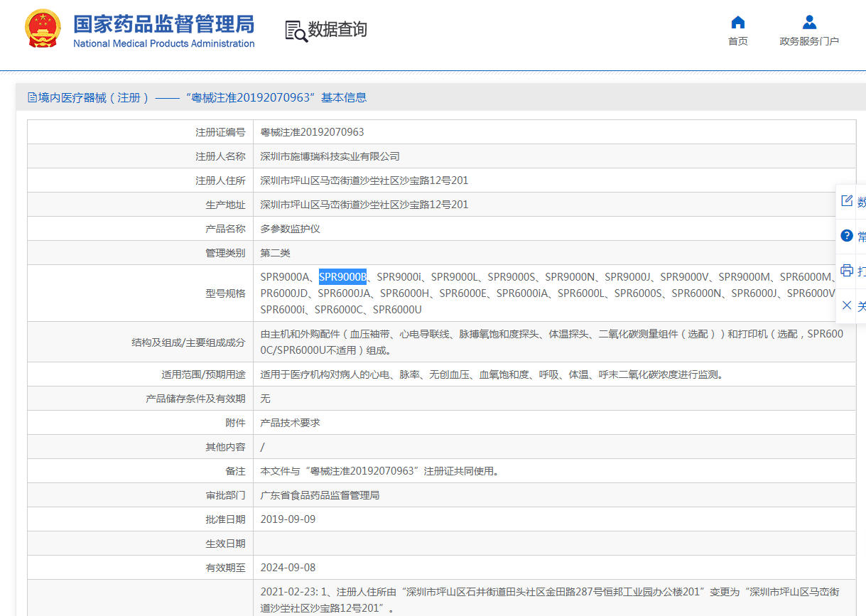The width and height of the screenshot is (866, 616).
Task: Click the 产品储存条件及有效期 value 无
Action: [266, 399]
